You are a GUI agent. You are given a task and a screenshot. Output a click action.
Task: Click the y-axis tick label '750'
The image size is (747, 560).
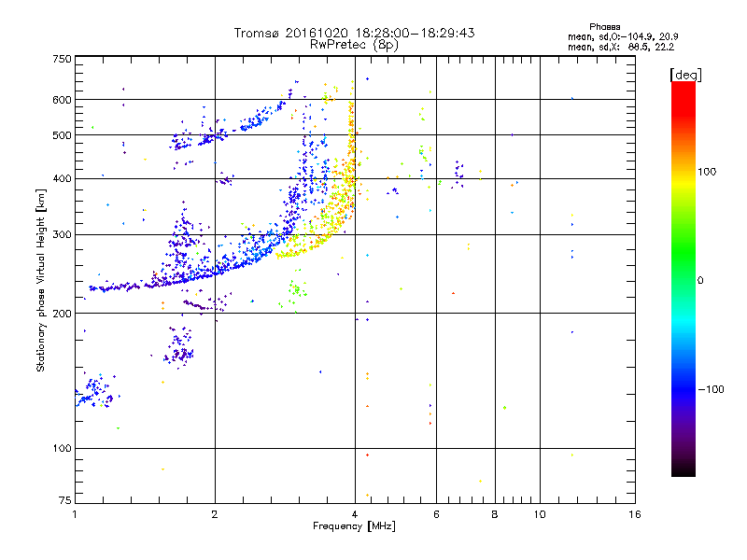point(63,59)
